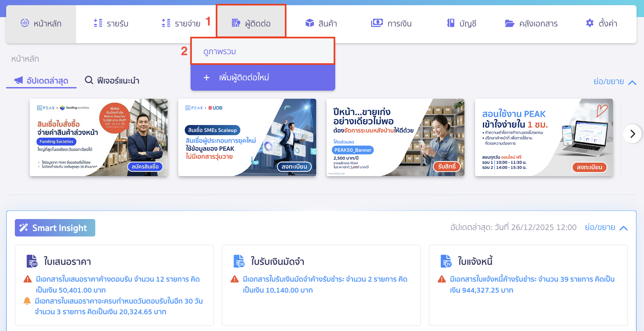Click สมัครสินเชื่อ button on Funding Societies banner
Image resolution: width=644 pixels, height=331 pixels.
[x=145, y=166]
